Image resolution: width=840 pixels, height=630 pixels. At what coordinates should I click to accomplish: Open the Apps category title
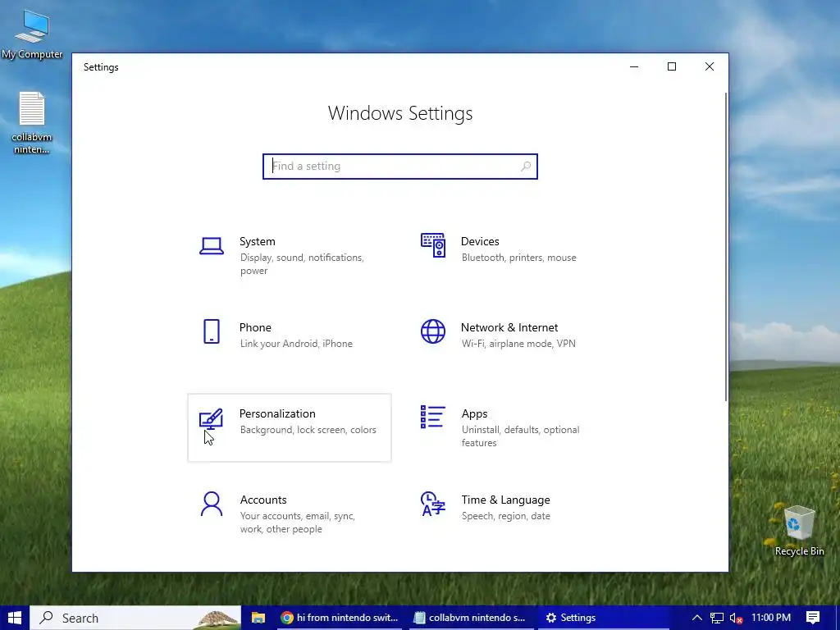click(475, 413)
